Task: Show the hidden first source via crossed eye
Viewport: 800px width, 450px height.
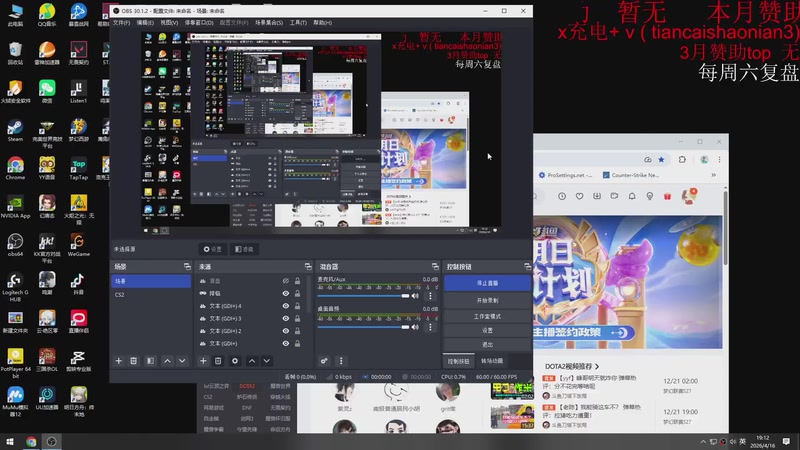Action: click(x=286, y=281)
